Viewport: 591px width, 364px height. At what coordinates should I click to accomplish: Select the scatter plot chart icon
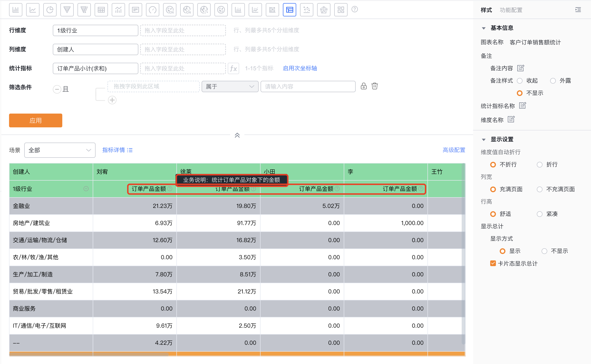click(x=307, y=10)
